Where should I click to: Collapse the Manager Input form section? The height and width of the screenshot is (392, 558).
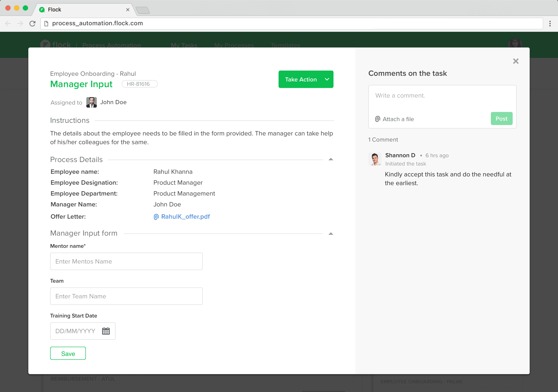[x=330, y=234]
